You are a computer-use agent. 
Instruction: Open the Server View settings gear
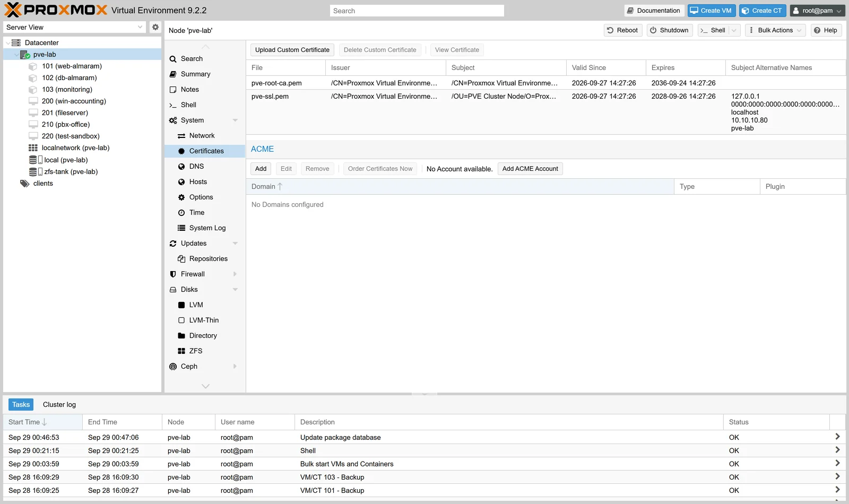[x=155, y=27]
